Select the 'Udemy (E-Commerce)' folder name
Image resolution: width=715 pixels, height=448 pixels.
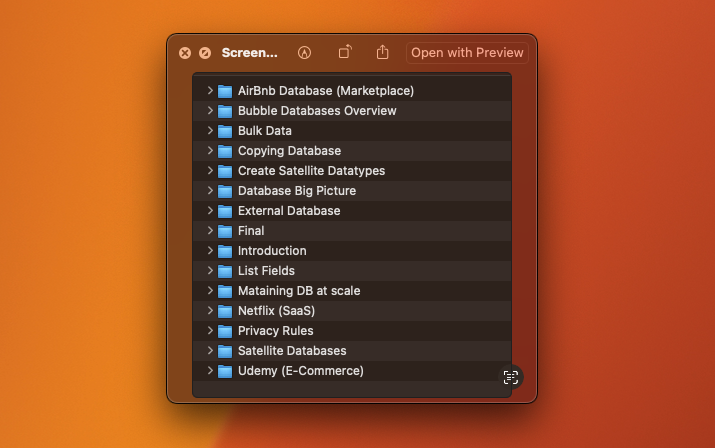point(301,371)
